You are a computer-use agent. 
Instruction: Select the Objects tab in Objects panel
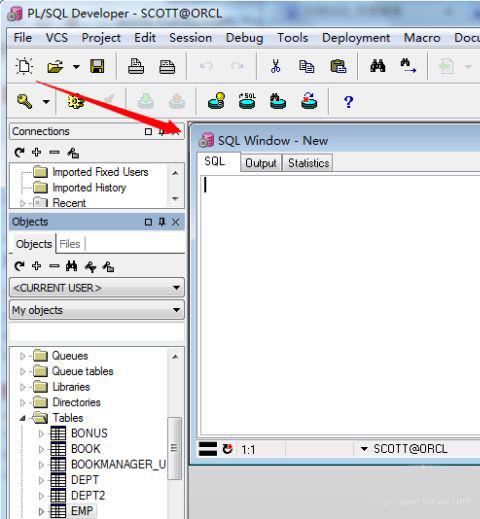(34, 244)
